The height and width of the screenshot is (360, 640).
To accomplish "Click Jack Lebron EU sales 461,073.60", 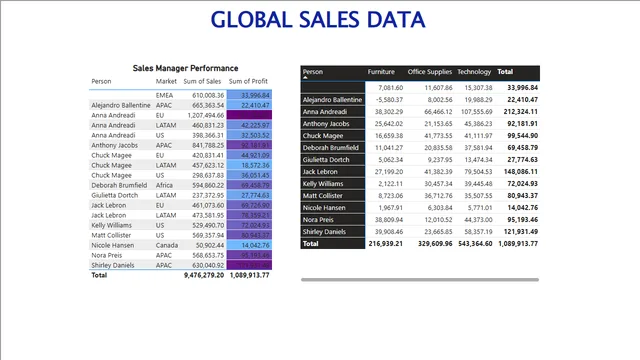I will [208, 205].
